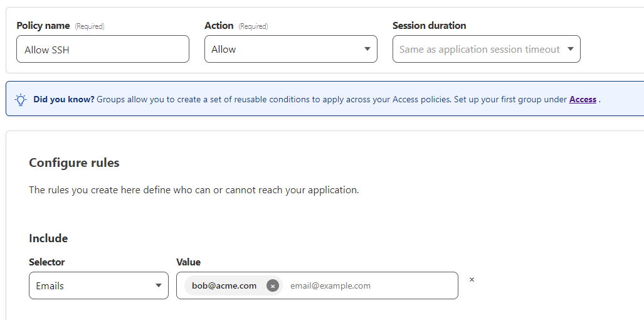Remove bob@acme.com email chip
The image size is (644, 320).
click(x=272, y=285)
